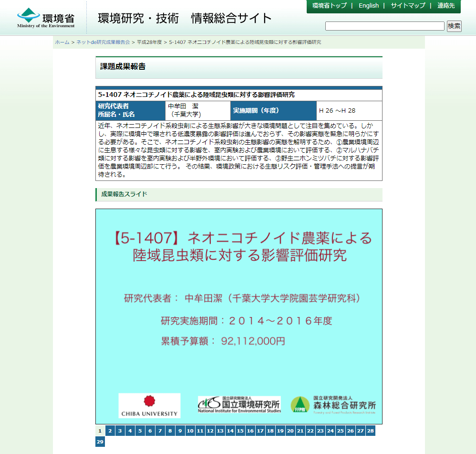The width and height of the screenshot is (476, 454).
Task: Click the FFPRI forest research institute logo
Action: pyautogui.click(x=333, y=404)
